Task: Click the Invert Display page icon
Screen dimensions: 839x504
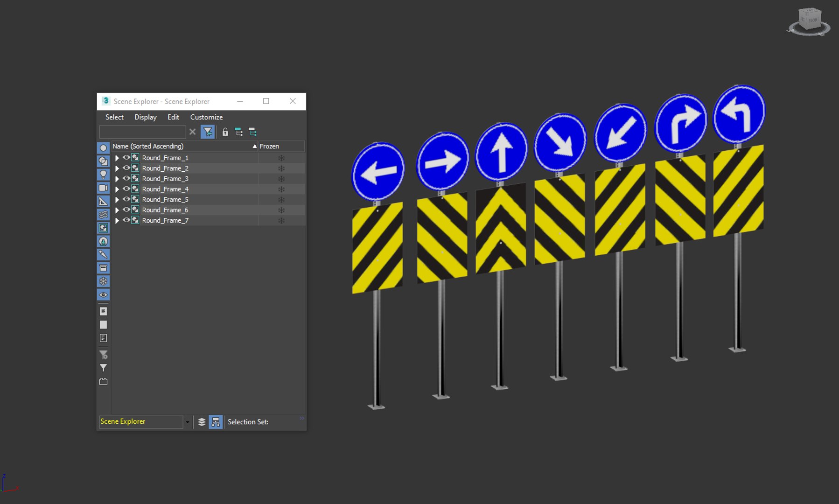Action: (103, 338)
